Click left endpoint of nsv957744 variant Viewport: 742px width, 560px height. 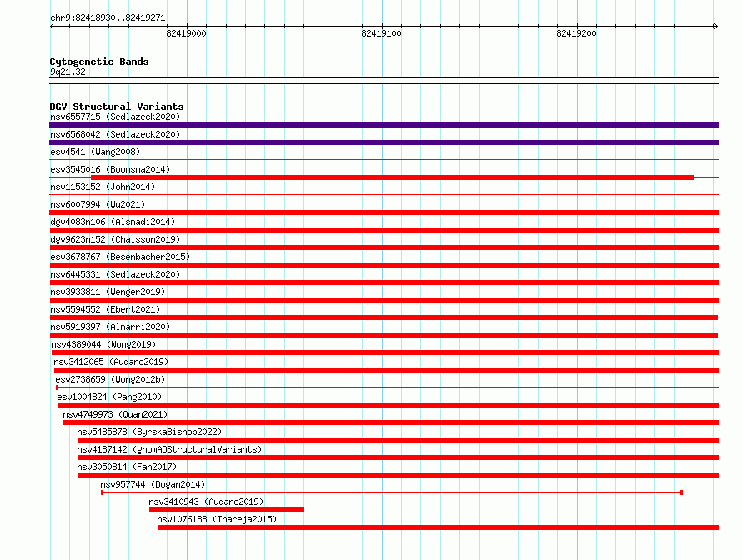coord(103,492)
